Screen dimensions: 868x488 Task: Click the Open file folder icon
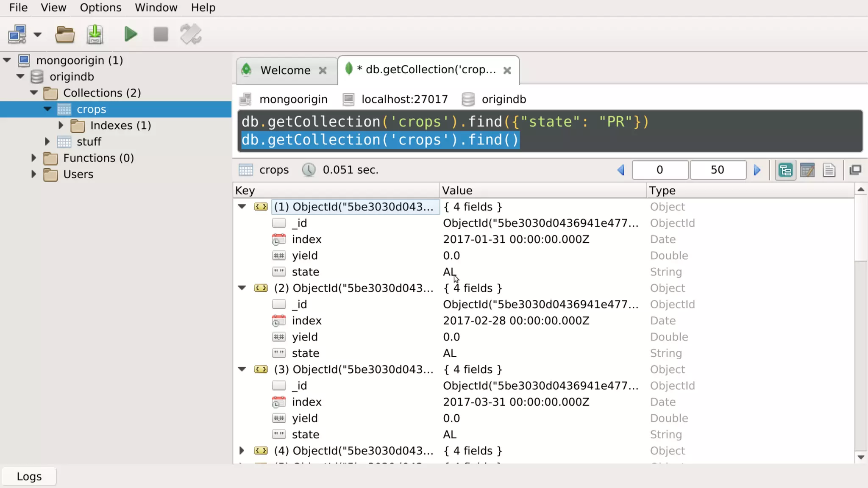[65, 34]
